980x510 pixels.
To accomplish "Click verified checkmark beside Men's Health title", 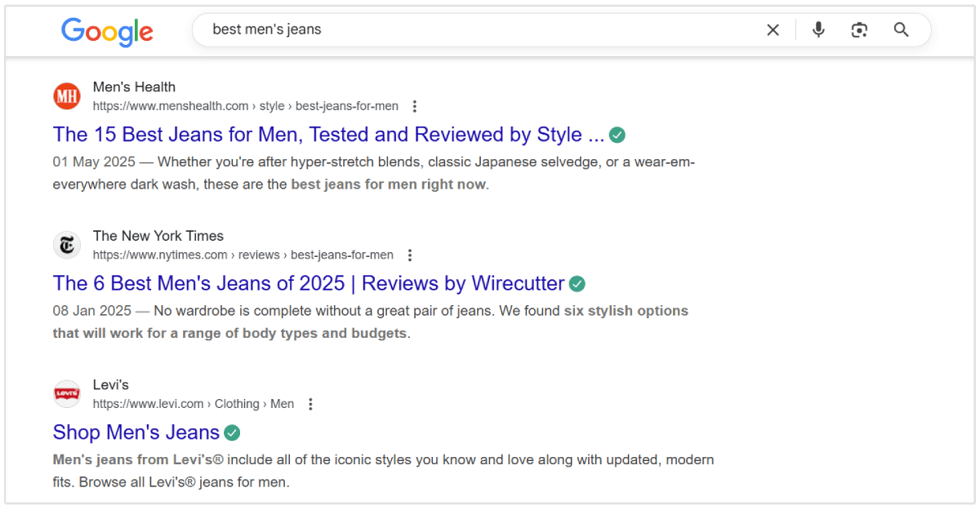I will coord(617,135).
